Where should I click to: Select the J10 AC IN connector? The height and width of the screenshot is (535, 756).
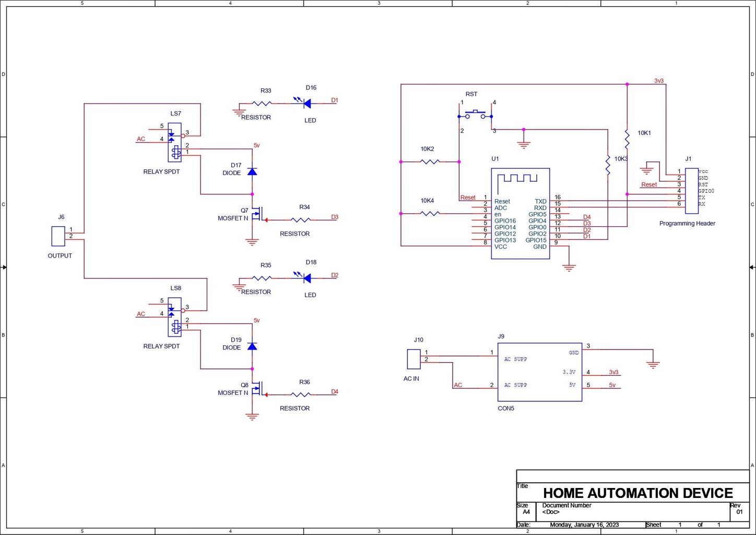413,358
